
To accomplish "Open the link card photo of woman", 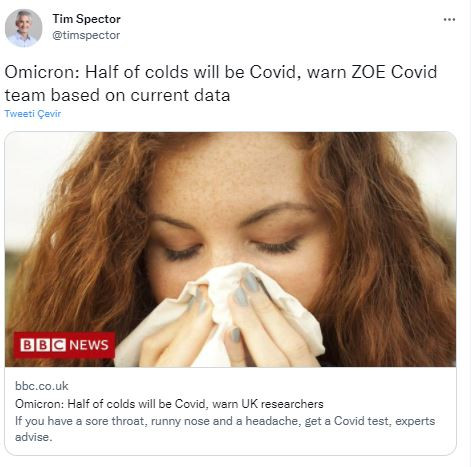I will tap(230, 249).
